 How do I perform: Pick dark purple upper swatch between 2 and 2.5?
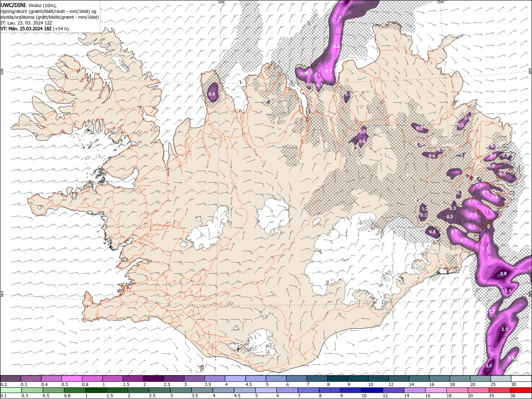[153, 379]
